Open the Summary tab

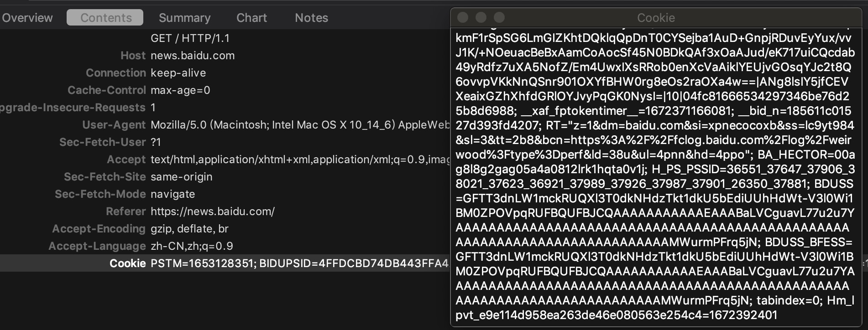[184, 18]
